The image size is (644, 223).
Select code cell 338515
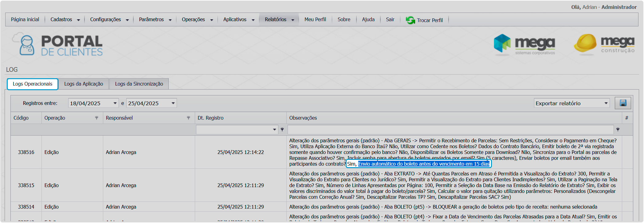(26, 185)
